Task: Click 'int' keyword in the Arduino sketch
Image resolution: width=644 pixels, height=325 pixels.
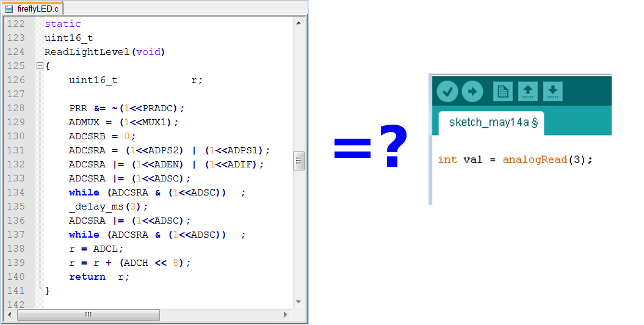Action: point(447,159)
